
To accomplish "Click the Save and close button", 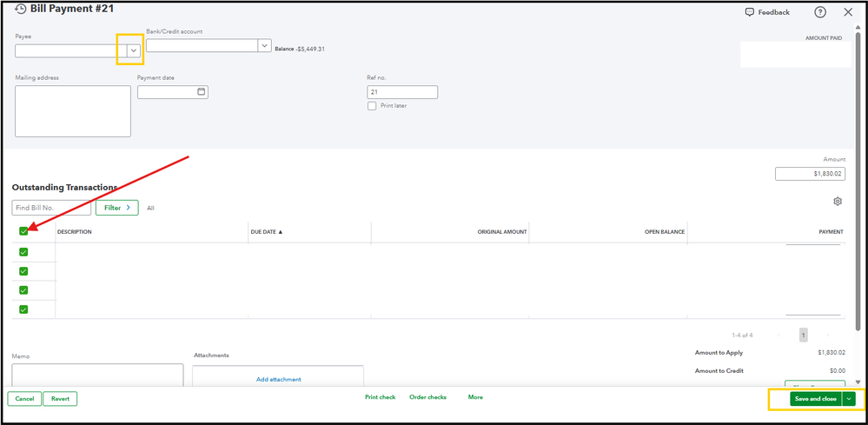I will click(x=815, y=399).
